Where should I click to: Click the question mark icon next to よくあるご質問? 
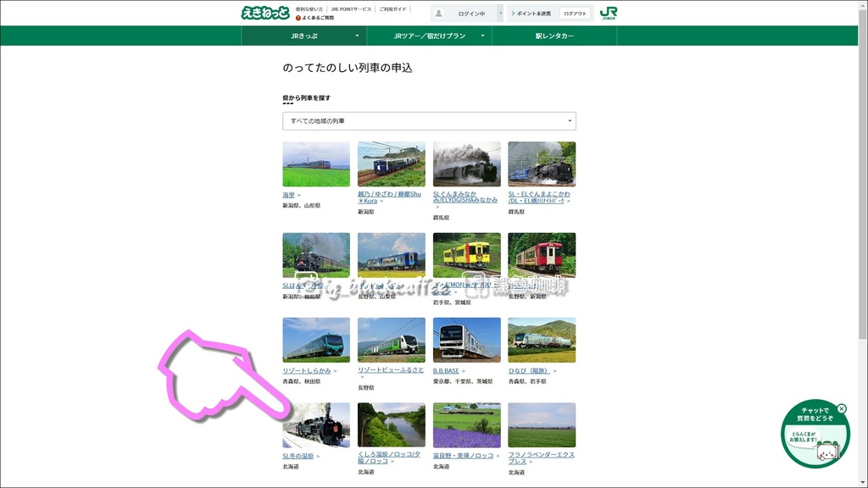click(x=298, y=18)
